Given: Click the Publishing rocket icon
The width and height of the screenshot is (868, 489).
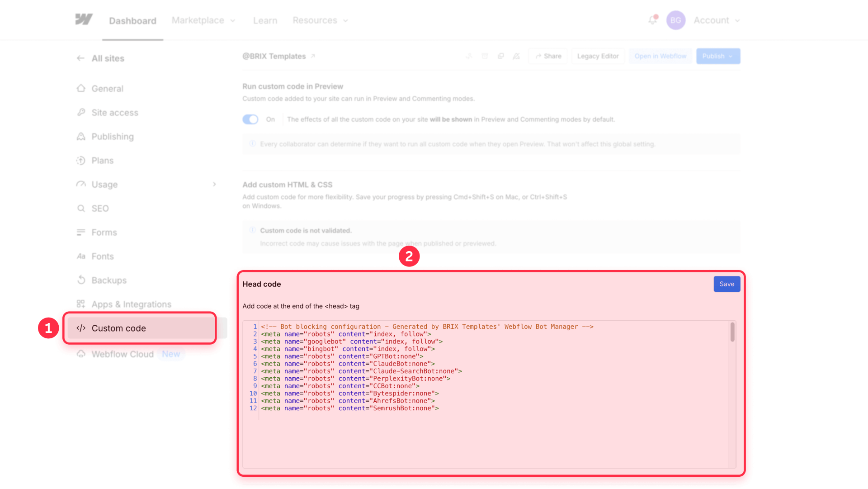Looking at the screenshot, I should click(81, 137).
